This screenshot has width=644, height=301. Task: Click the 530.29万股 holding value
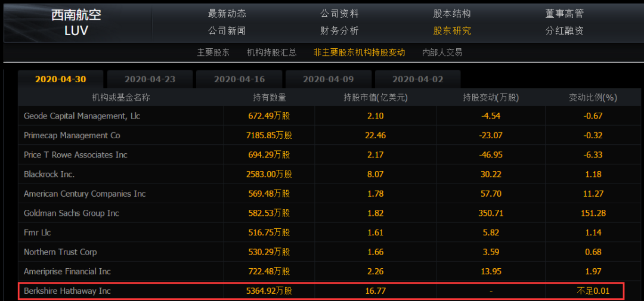point(269,252)
